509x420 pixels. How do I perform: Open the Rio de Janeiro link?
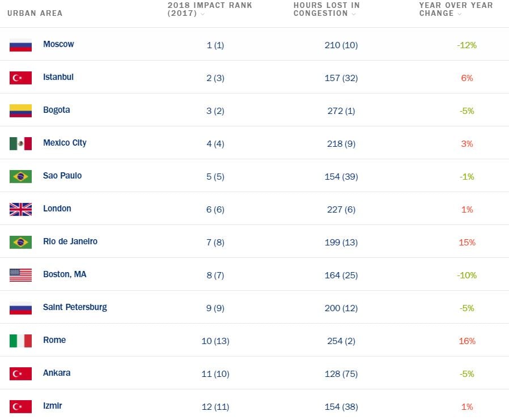tap(70, 241)
